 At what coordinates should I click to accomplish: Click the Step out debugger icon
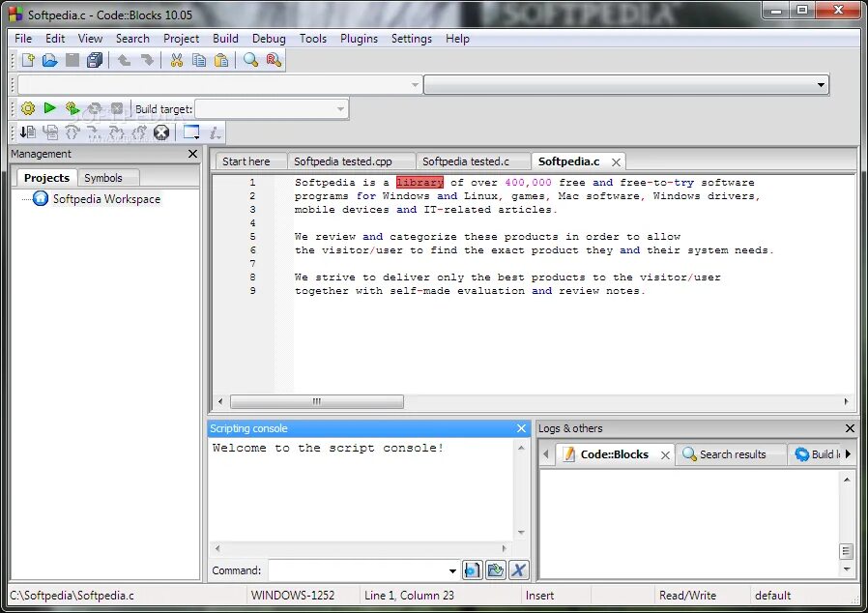(139, 132)
